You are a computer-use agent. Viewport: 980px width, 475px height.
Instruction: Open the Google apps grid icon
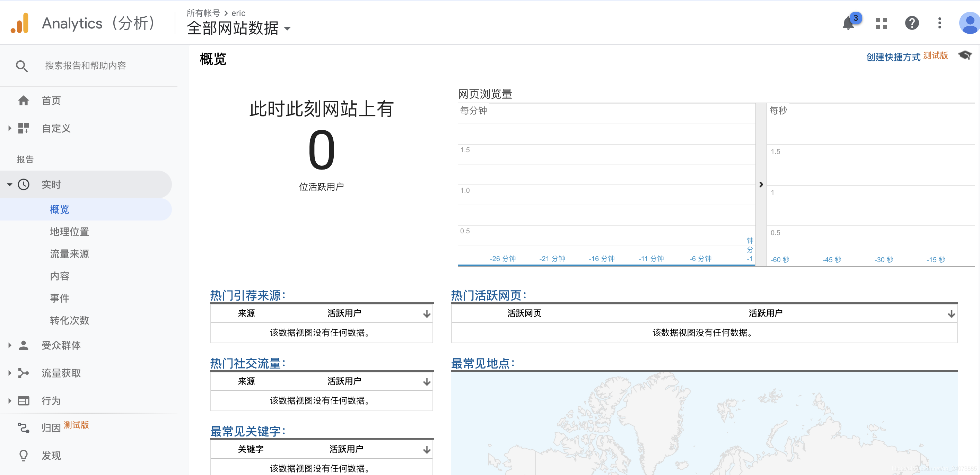(881, 23)
